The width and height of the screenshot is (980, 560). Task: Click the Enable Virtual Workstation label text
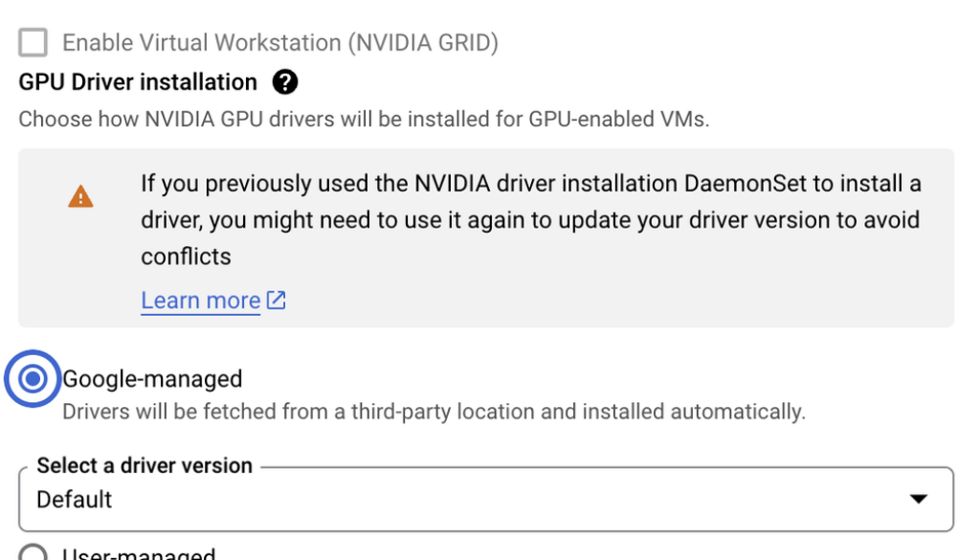tap(280, 42)
